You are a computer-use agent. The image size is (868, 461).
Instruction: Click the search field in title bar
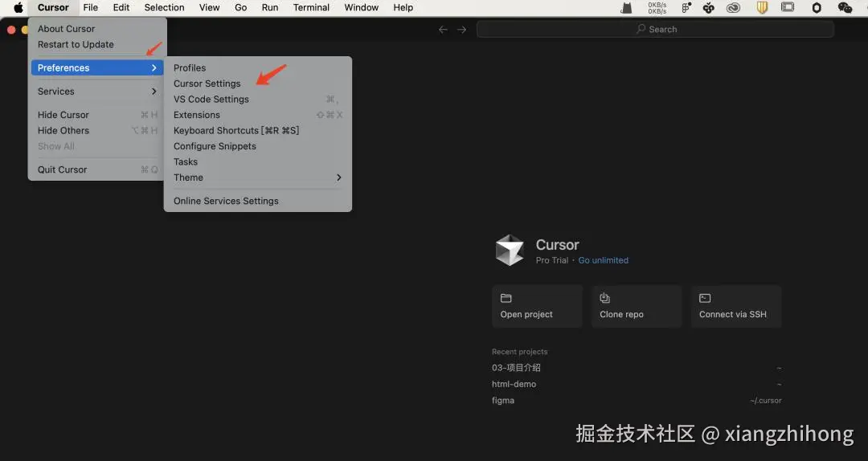[x=656, y=30]
